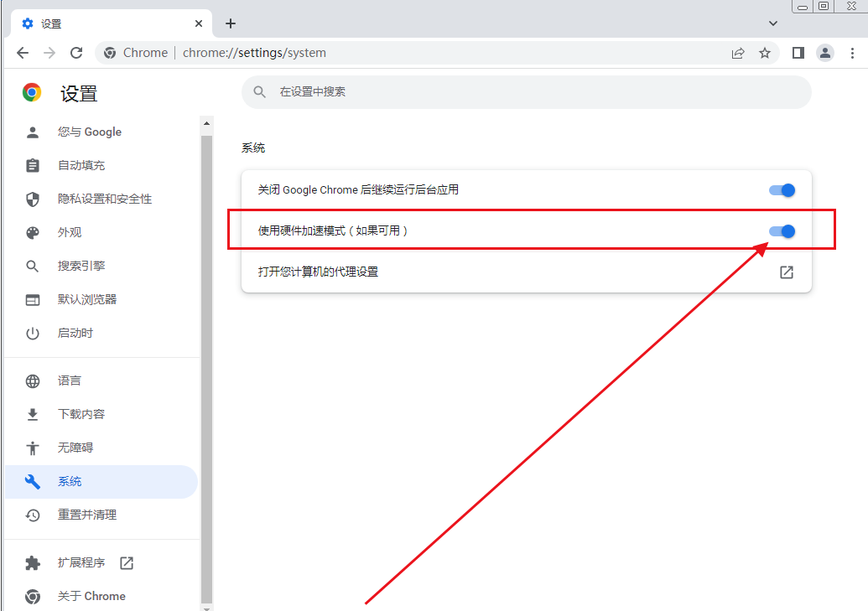
Task: Open 语言 settings section
Action: 101,381
